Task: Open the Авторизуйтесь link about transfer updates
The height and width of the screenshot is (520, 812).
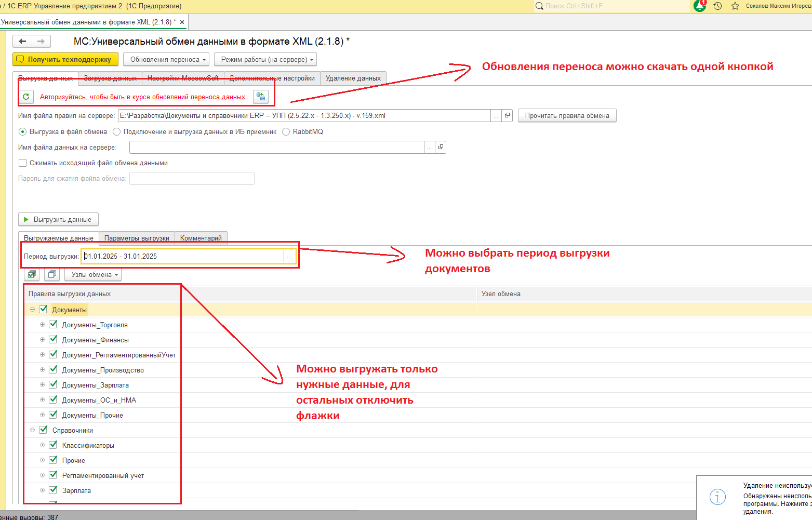Action: coord(142,97)
